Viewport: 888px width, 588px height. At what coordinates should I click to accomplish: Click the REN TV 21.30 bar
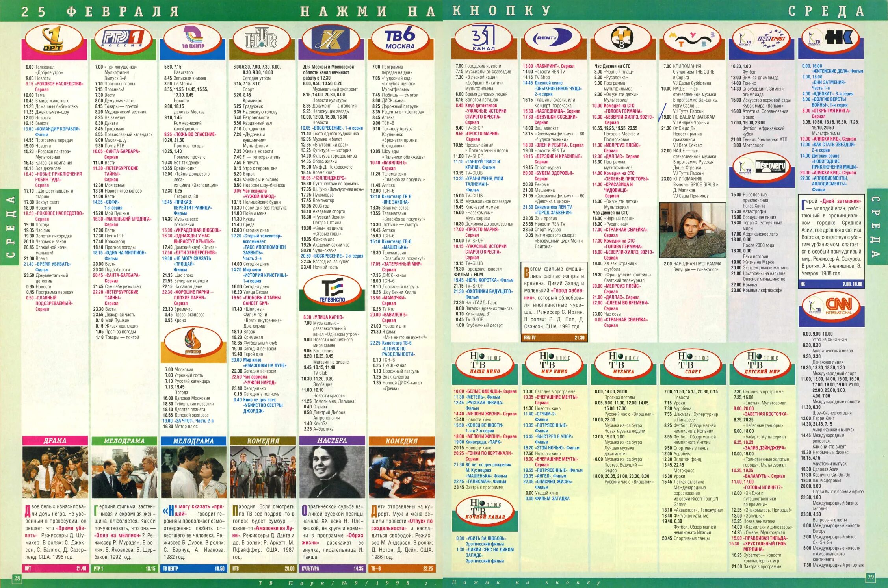click(554, 338)
